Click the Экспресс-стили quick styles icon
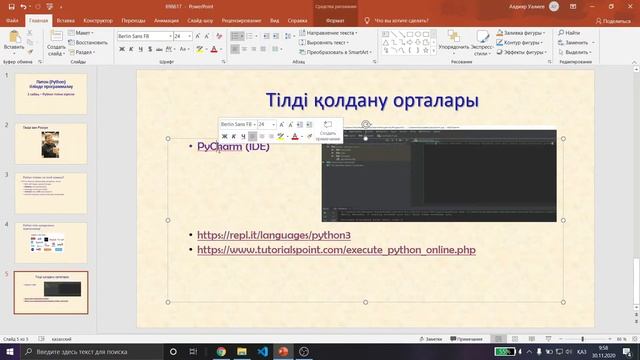This screenshot has height=360, width=640. [x=482, y=36]
